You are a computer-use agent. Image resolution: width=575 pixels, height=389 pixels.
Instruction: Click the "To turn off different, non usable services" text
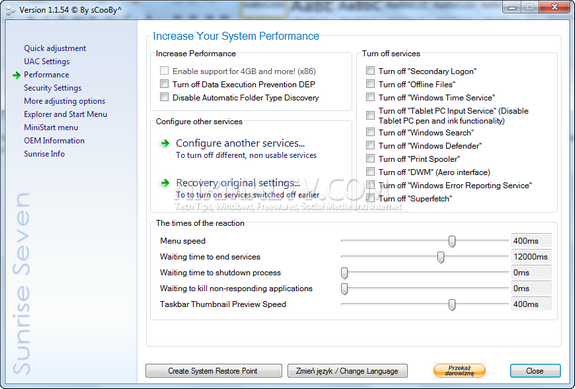point(246,155)
